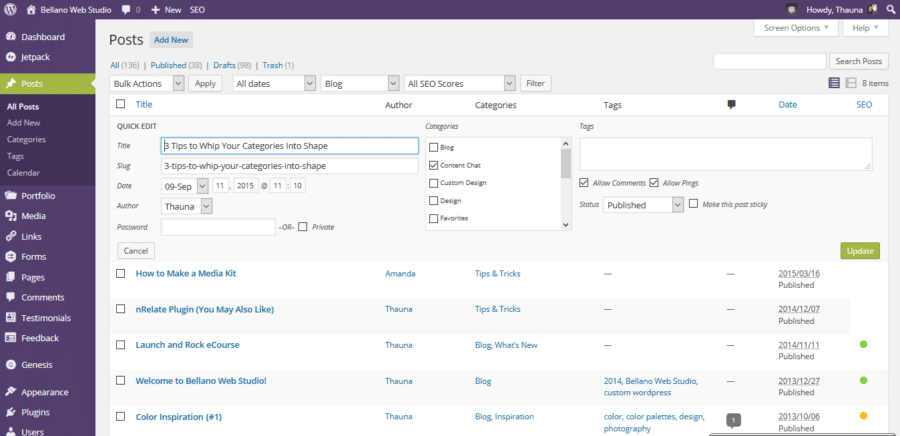Toggle Allow Comments checkbox
The image size is (900, 436).
click(x=584, y=183)
